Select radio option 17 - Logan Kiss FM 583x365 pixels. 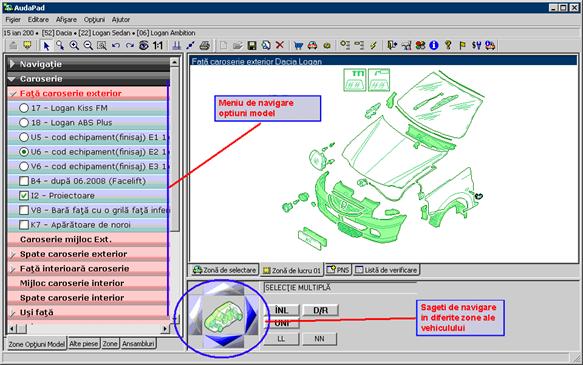point(24,108)
